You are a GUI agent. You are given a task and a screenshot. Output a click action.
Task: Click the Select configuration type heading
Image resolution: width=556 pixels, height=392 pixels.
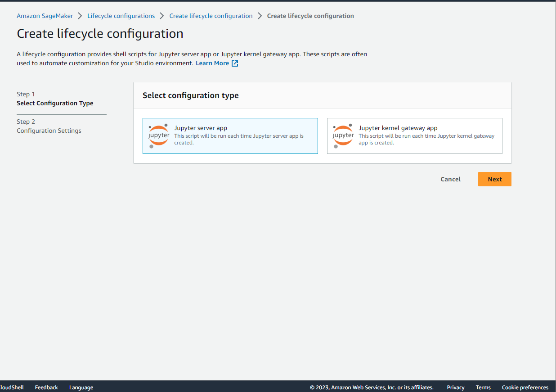point(191,95)
